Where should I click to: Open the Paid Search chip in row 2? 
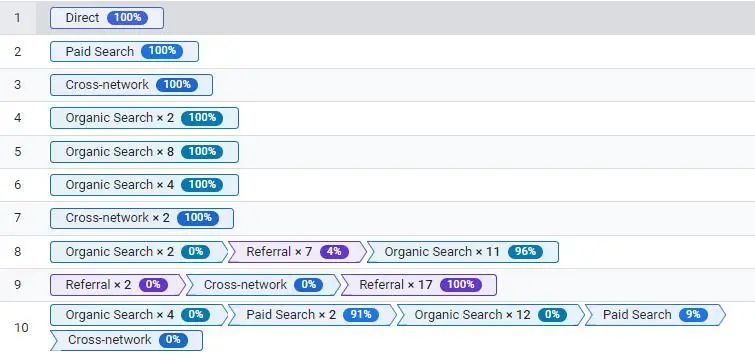click(124, 52)
